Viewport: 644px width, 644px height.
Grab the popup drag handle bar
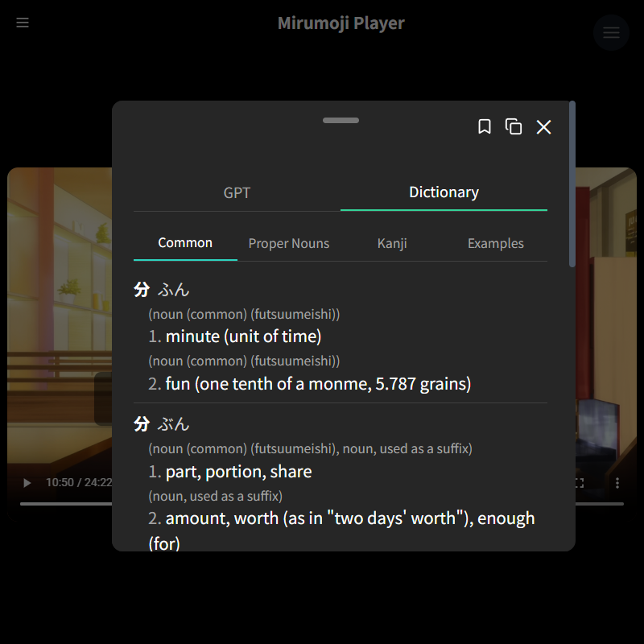(x=341, y=120)
